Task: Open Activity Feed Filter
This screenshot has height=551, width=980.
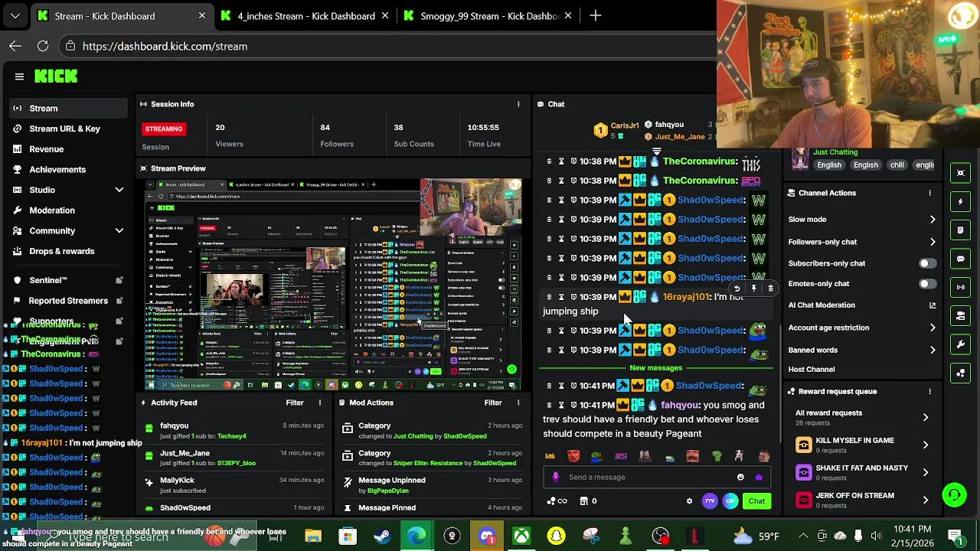Action: point(295,403)
